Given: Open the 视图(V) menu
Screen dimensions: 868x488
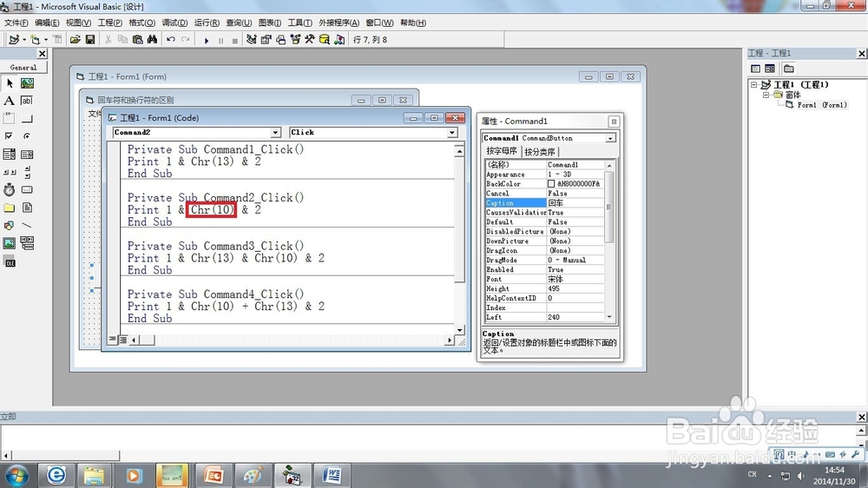Looking at the screenshot, I should coord(78,23).
